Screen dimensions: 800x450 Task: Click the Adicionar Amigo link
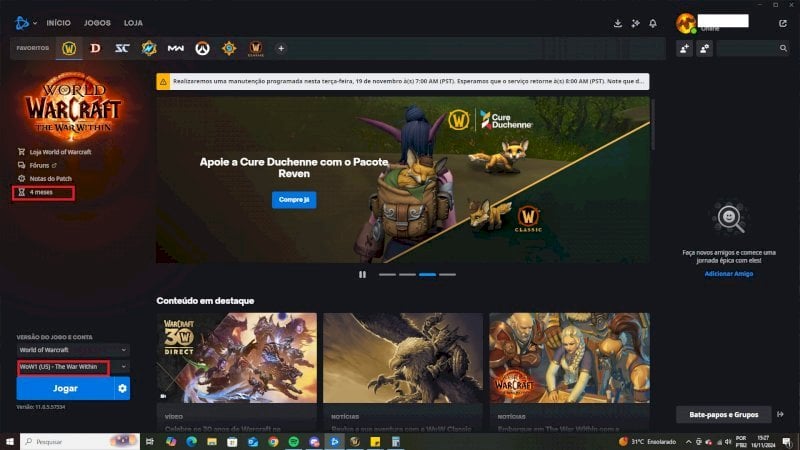[x=729, y=274]
